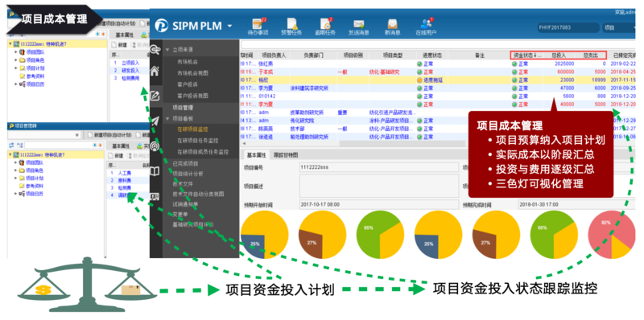
Task: Click 新建 button in 项目管理器 window
Action: [x=116, y=156]
